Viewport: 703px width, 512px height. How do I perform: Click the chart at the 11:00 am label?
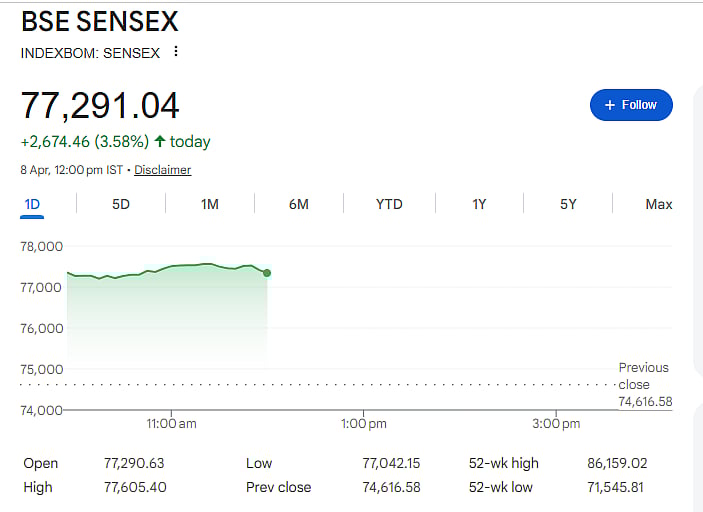pyautogui.click(x=172, y=424)
